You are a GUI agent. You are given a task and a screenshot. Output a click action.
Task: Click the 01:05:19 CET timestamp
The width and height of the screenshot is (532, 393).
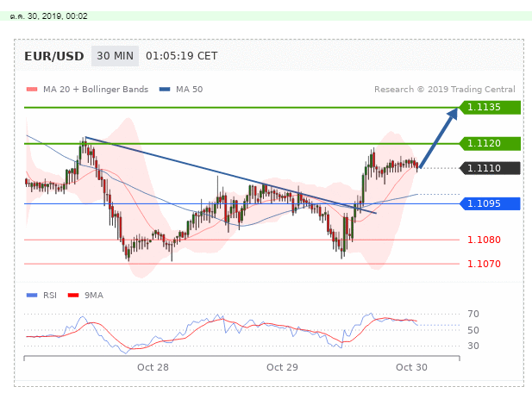(x=182, y=56)
